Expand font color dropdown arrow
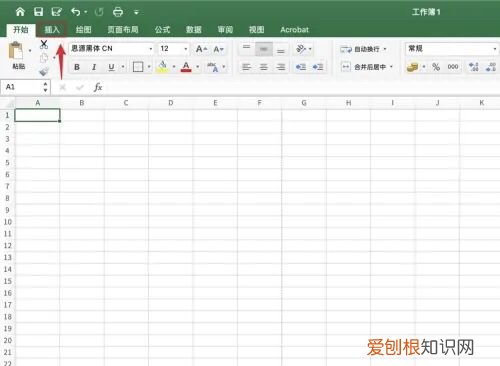 197,67
